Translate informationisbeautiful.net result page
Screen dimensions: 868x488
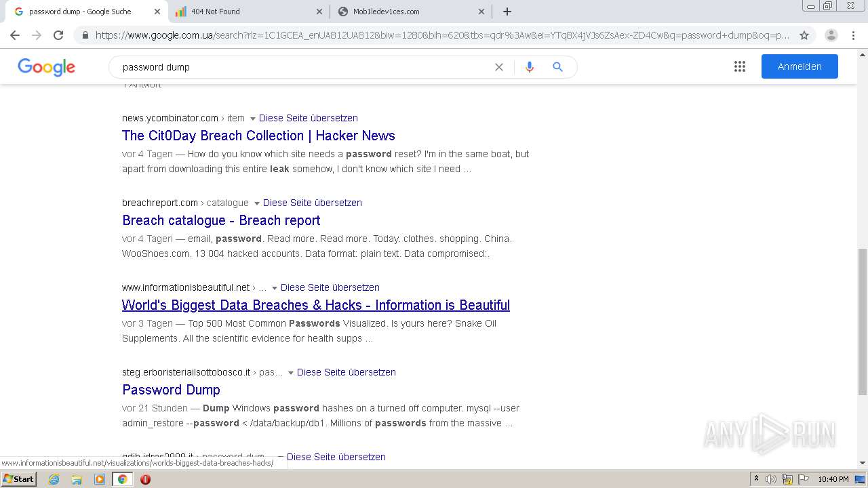pos(330,287)
